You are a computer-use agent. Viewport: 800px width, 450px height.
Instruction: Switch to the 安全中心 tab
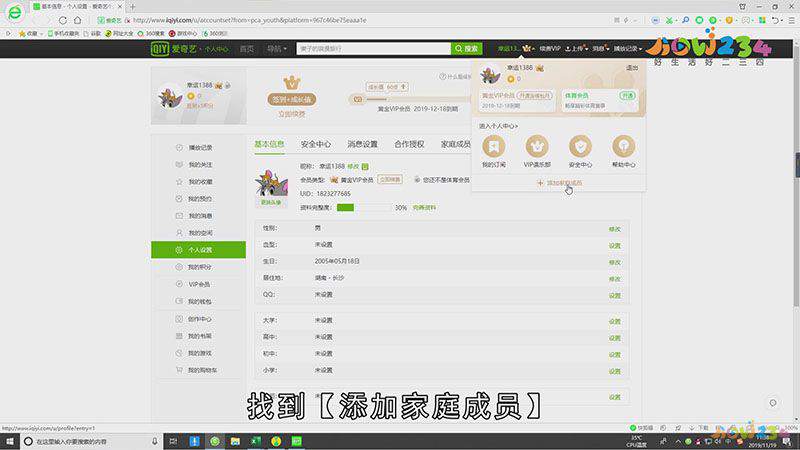(x=315, y=144)
